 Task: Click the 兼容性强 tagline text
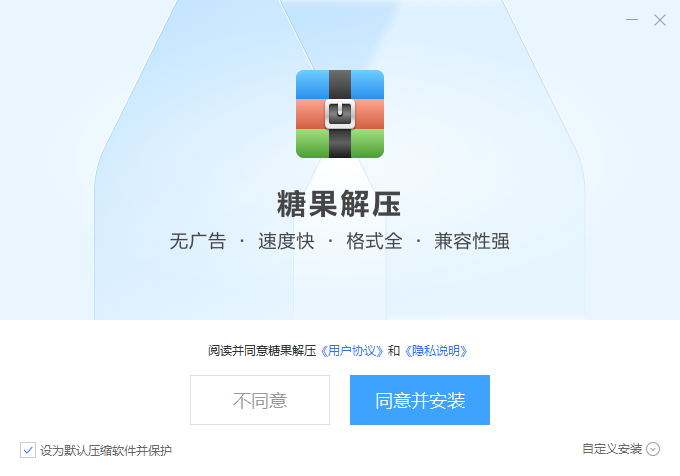tap(472, 241)
